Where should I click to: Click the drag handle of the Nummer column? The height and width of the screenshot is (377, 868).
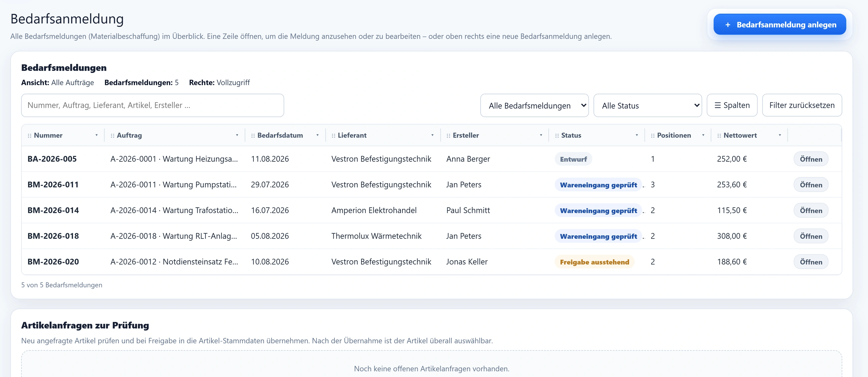(30, 136)
